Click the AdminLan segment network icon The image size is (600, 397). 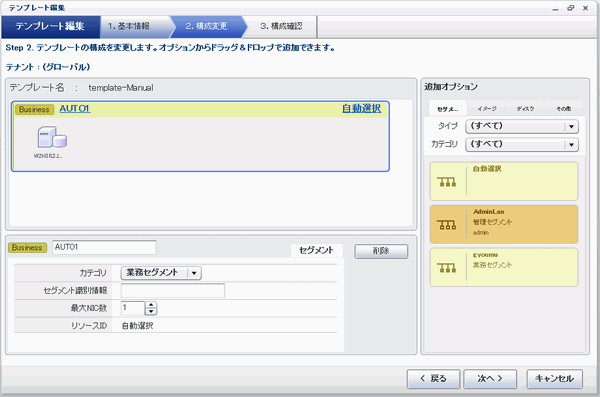pyautogui.click(x=447, y=225)
